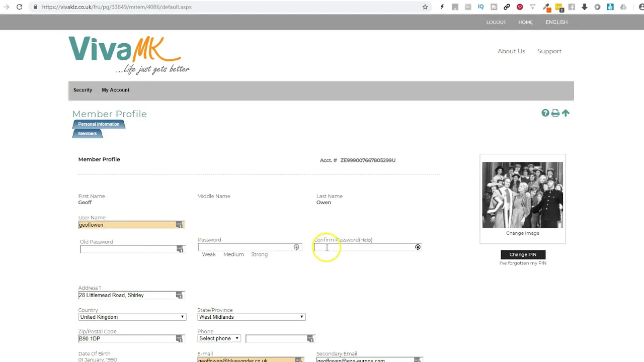Screen dimensions: 644x362
Task: Click the HOME link in top bar
Action: 525,22
